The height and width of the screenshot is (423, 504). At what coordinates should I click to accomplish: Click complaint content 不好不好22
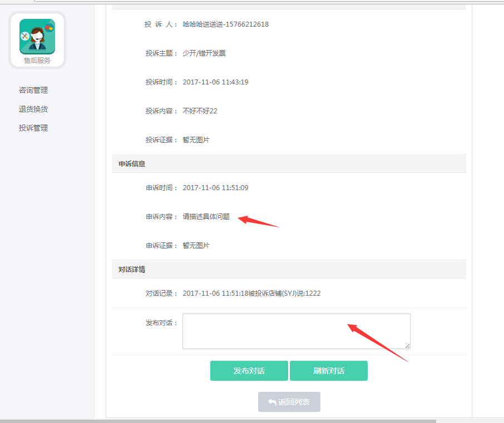tap(200, 111)
